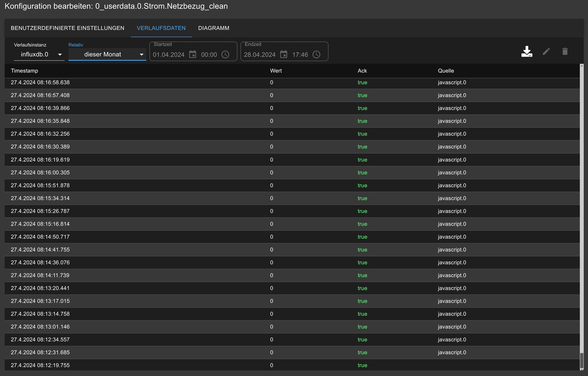Select the row with timestamp 08:16:58.638
The image size is (588, 376).
[40, 82]
